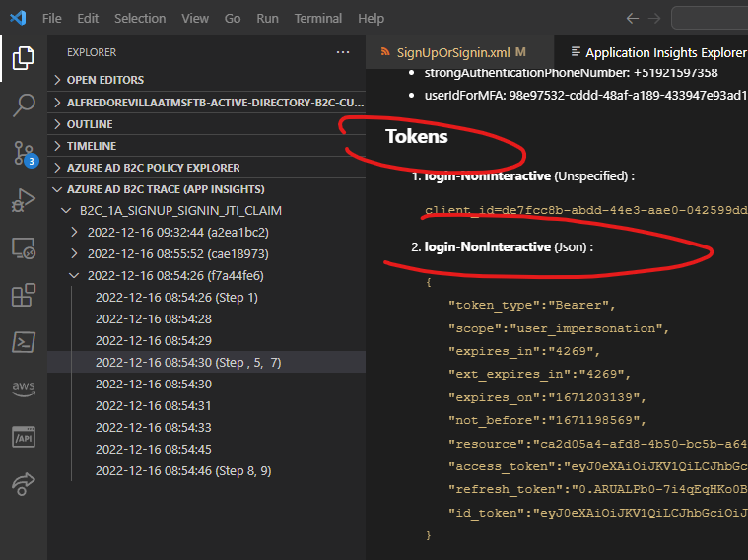Open Run and Debug view
Image resolution: width=748 pixels, height=560 pixels.
[23, 200]
